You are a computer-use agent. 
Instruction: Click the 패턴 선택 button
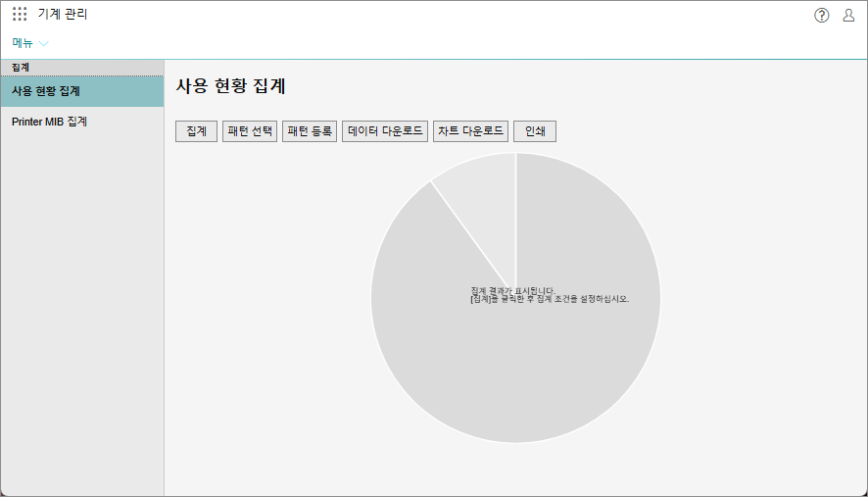tap(250, 131)
